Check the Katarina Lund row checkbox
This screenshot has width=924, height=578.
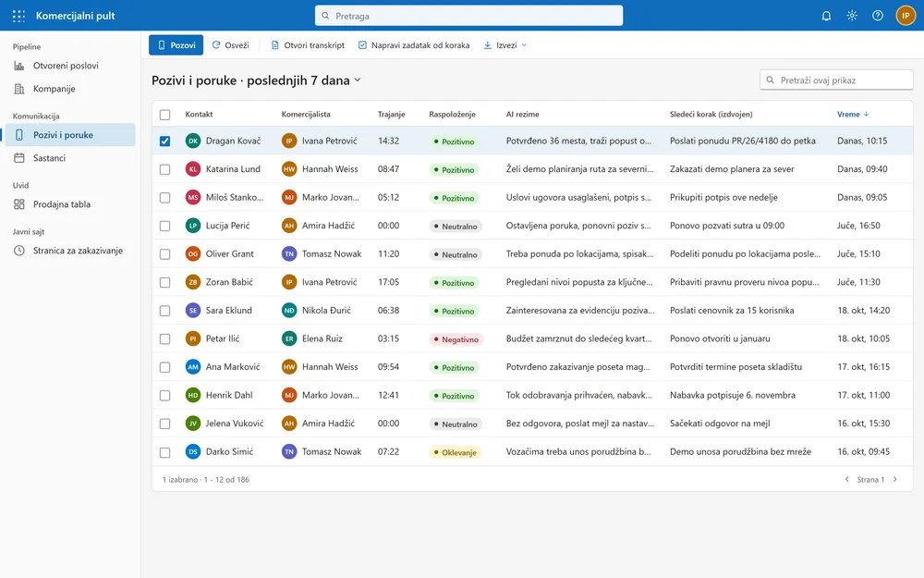pyautogui.click(x=165, y=169)
